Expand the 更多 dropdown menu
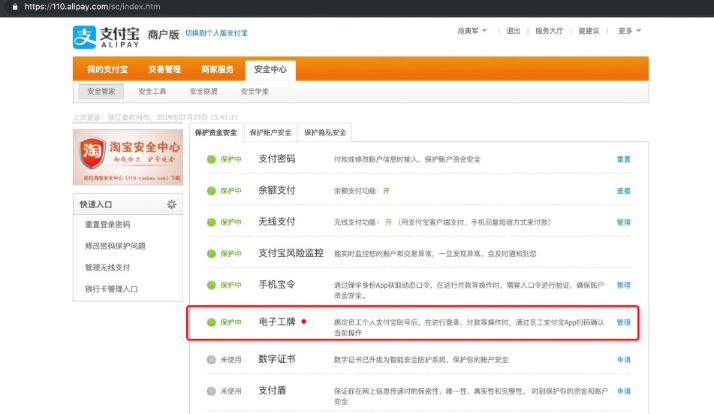This screenshot has width=714, height=414. tap(629, 31)
